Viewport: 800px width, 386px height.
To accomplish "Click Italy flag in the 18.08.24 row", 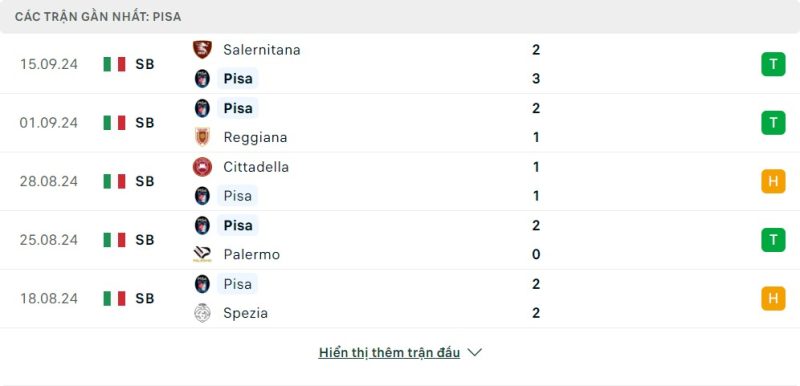I will coord(114,298).
